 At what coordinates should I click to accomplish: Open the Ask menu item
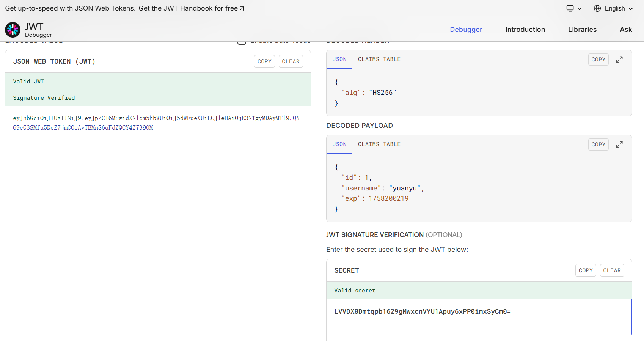pos(625,30)
